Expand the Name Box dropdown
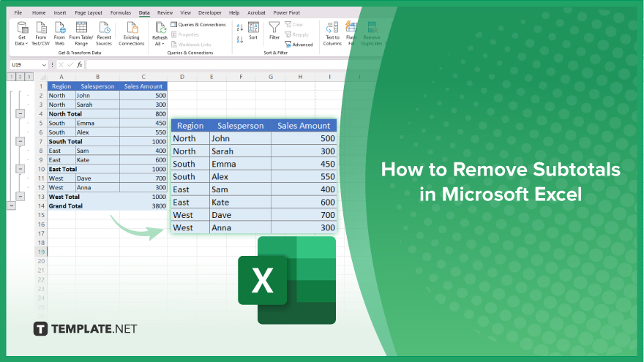Viewport: 644px width, 362px height. point(44,65)
